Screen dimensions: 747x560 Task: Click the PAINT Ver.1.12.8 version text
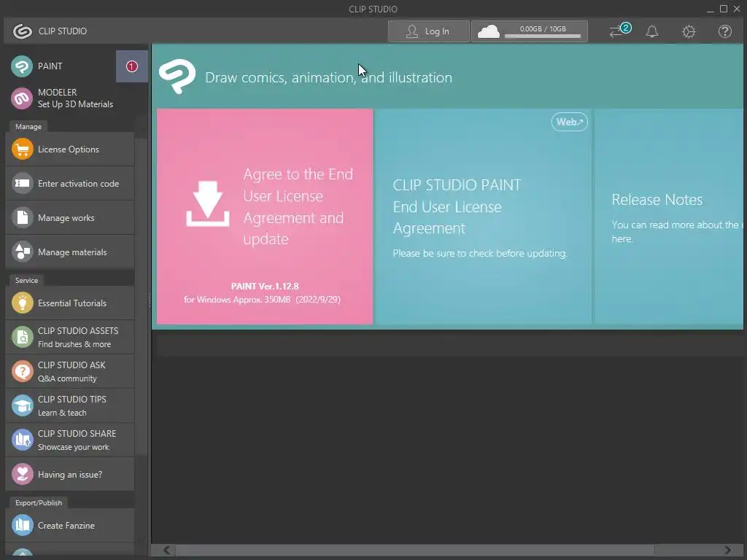click(x=265, y=286)
